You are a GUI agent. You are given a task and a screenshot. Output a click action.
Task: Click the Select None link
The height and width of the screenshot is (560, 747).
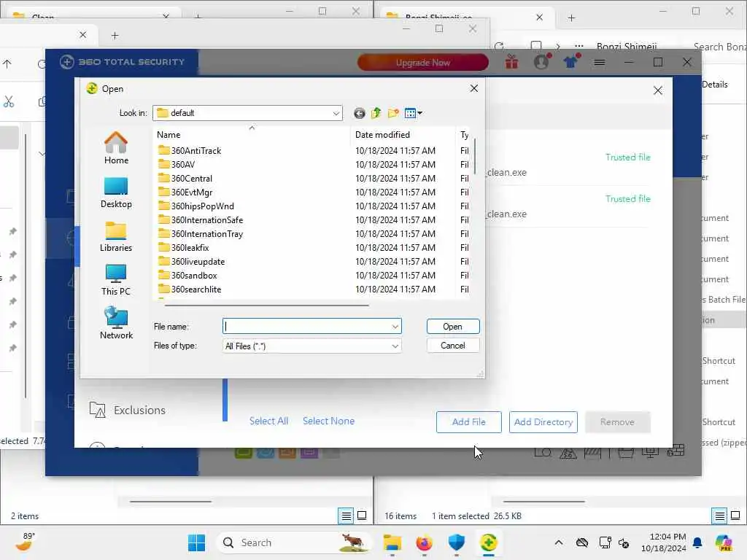click(329, 421)
